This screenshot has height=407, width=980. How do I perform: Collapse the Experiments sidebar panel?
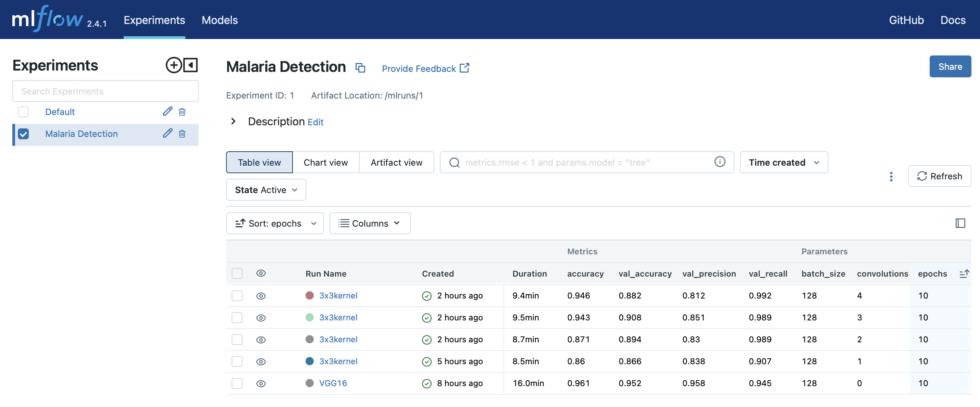pyautogui.click(x=190, y=65)
